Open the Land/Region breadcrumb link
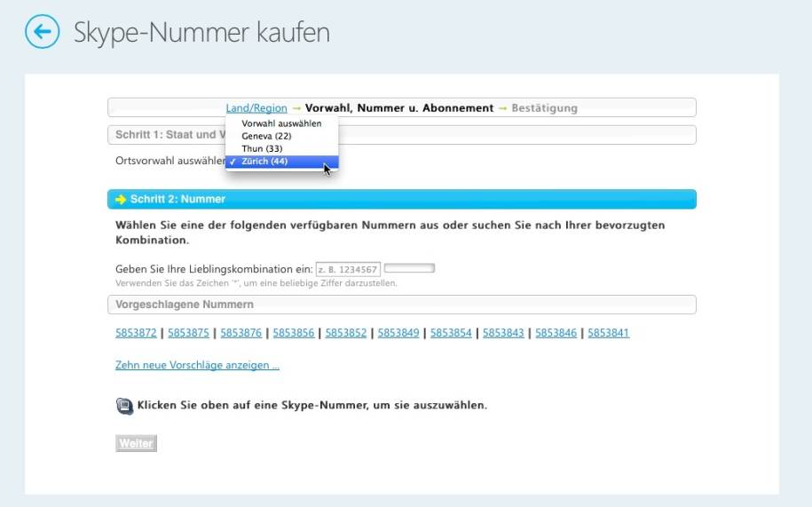The image size is (812, 507). click(256, 108)
